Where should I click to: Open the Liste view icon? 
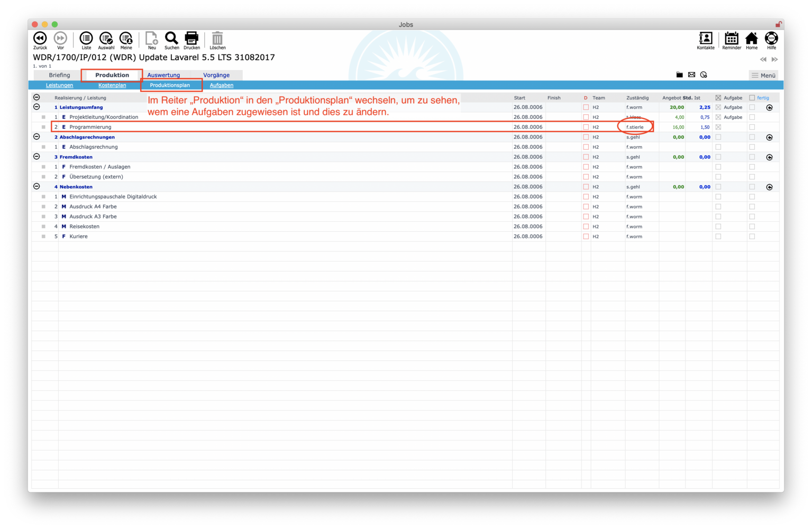pos(86,39)
